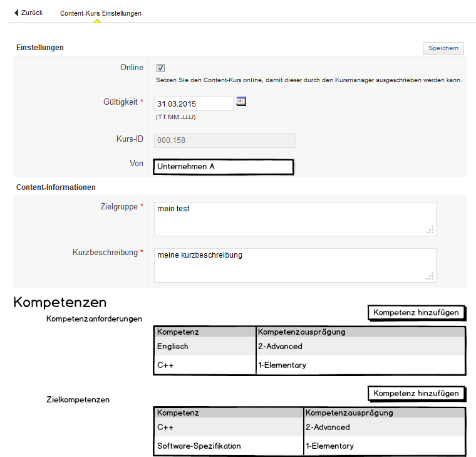Click the Zielgruppe textarea resize handle

pyautogui.click(x=430, y=230)
